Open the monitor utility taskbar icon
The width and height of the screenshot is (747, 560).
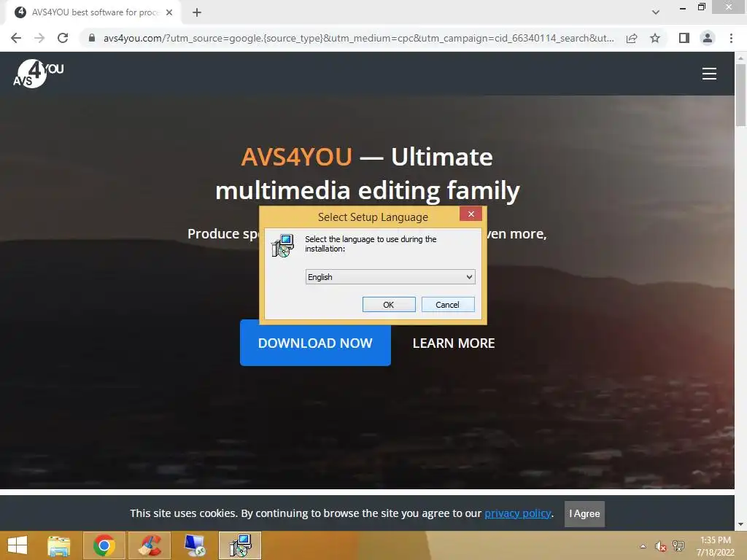click(x=195, y=545)
